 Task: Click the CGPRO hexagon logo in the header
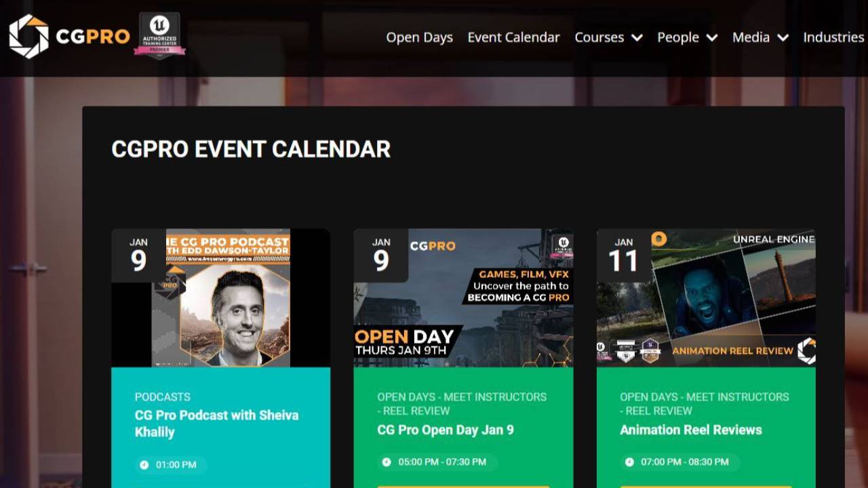[x=28, y=37]
